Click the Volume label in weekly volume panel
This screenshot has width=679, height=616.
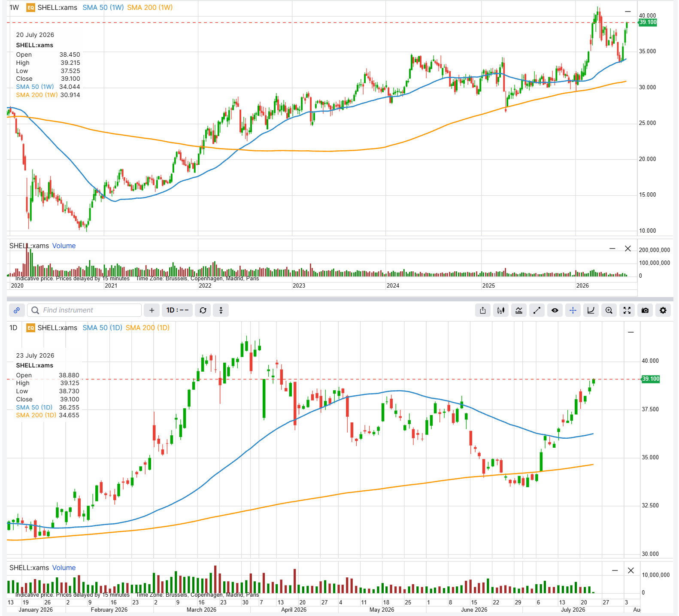click(64, 246)
